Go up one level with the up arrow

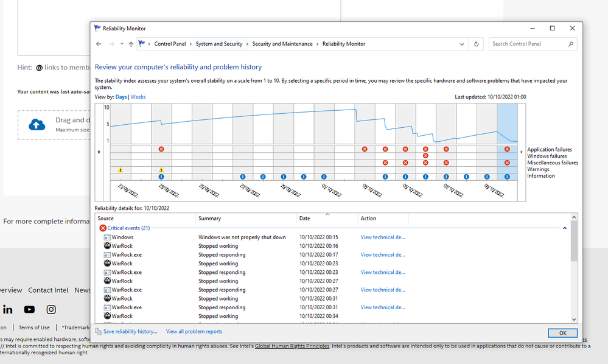point(131,44)
